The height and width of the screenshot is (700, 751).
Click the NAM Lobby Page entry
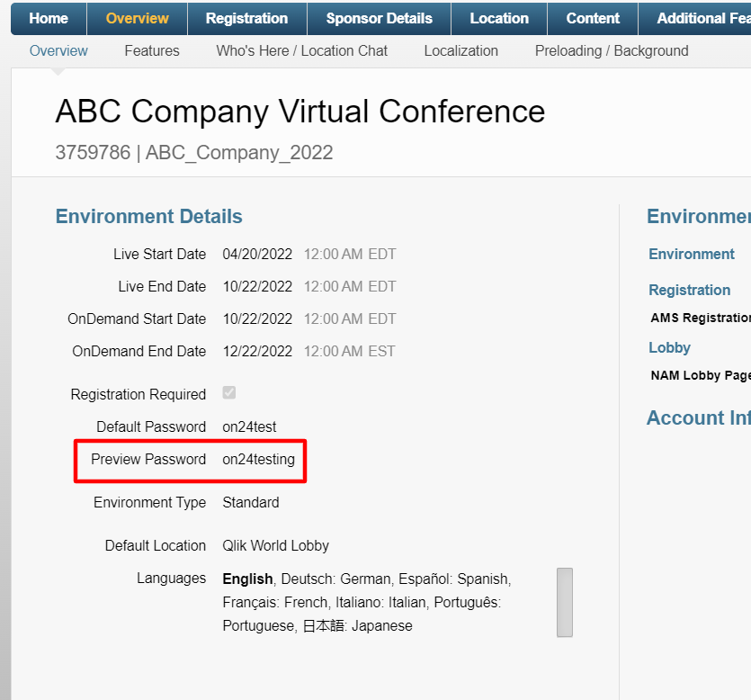(701, 375)
